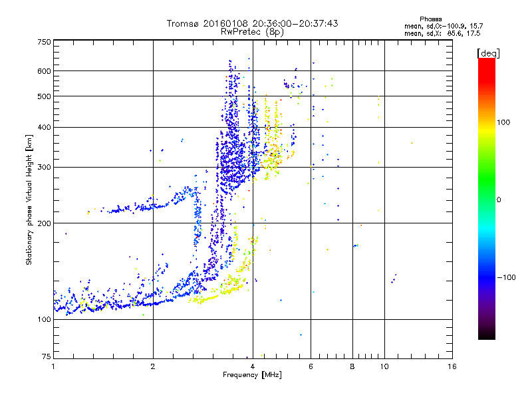Screen dimensions: 532x399
Task: Click the y-axis tick label "75"
Action: [46, 356]
